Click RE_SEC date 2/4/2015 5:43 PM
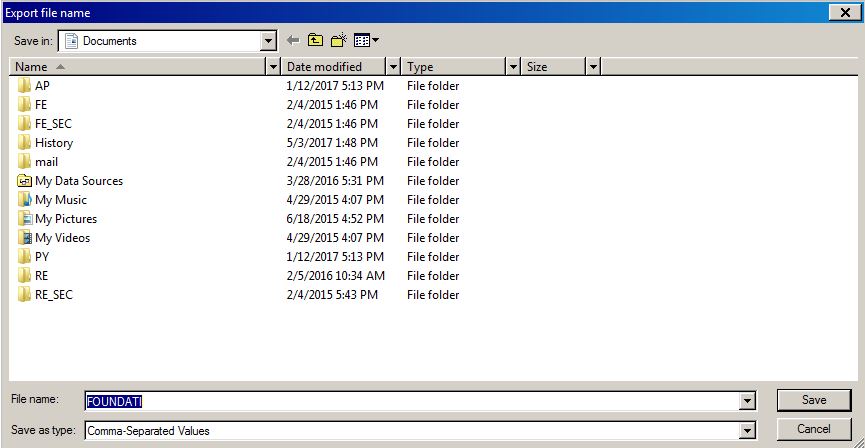 tap(332, 295)
